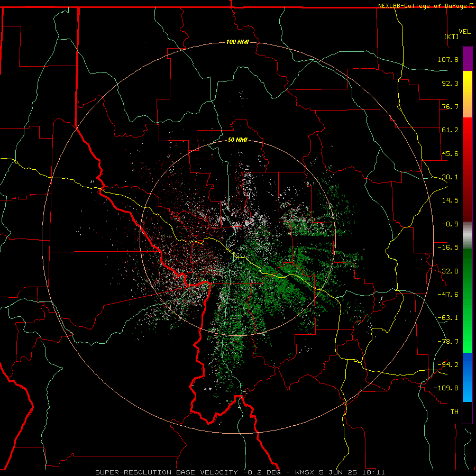Click the 61.2 velocity scale value

point(450,130)
